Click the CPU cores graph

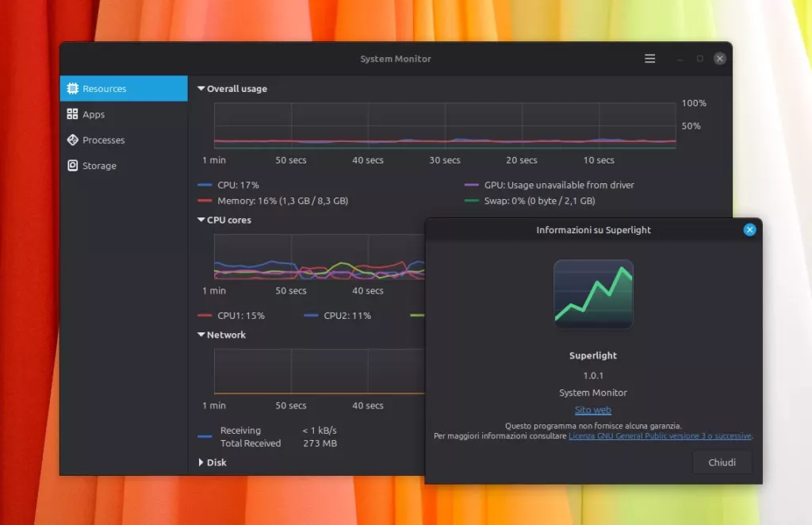(320, 257)
